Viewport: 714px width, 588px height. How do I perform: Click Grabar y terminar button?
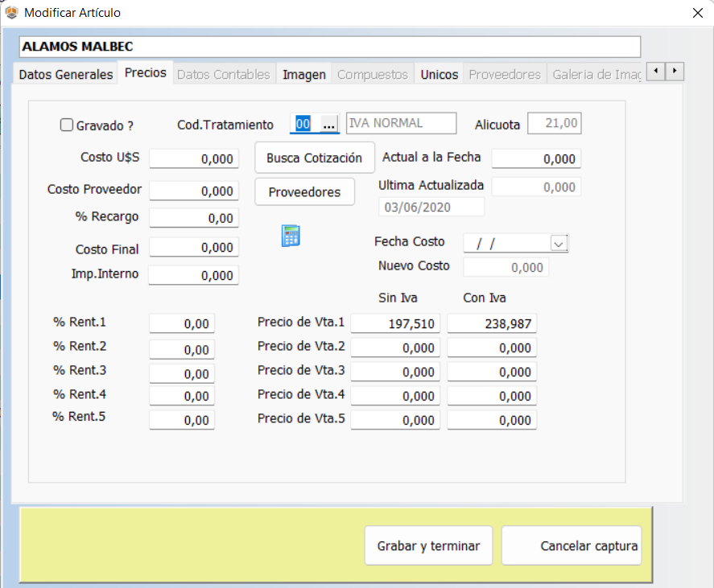click(428, 546)
